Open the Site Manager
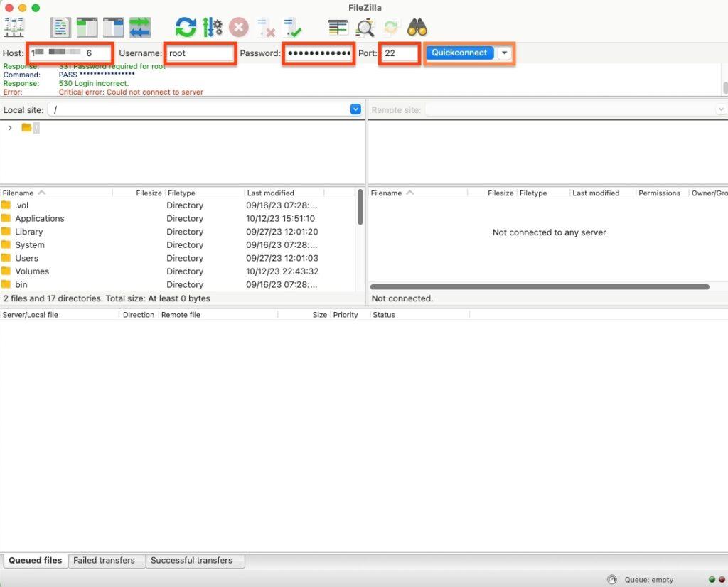The height and width of the screenshot is (587, 728). pyautogui.click(x=14, y=28)
